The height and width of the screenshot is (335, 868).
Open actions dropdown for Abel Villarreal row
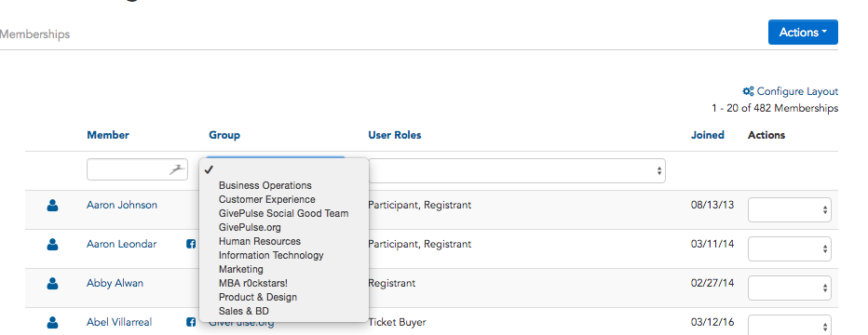tap(790, 326)
